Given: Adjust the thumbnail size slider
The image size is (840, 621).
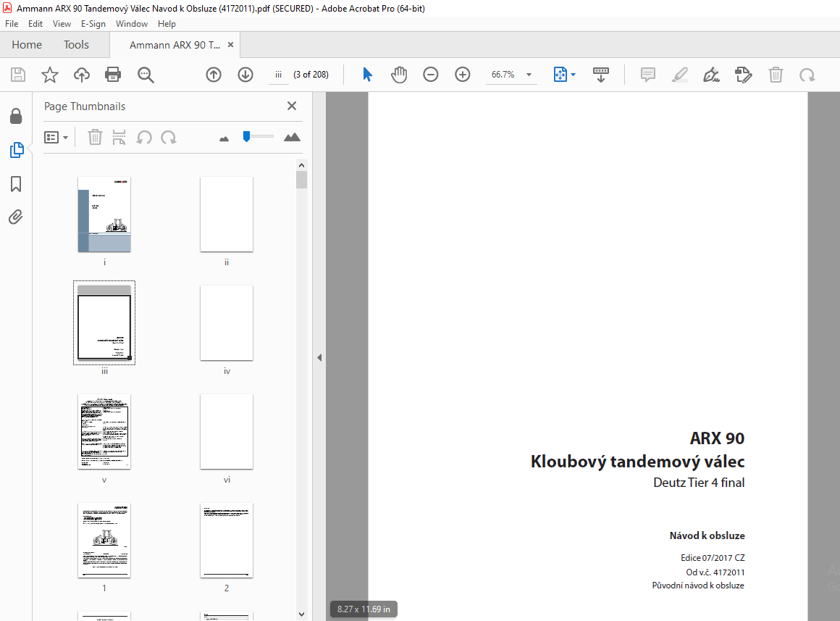Looking at the screenshot, I should point(246,136).
